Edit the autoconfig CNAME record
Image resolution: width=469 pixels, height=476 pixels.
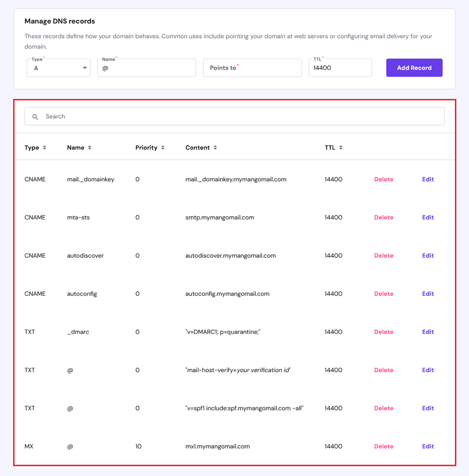(x=428, y=294)
